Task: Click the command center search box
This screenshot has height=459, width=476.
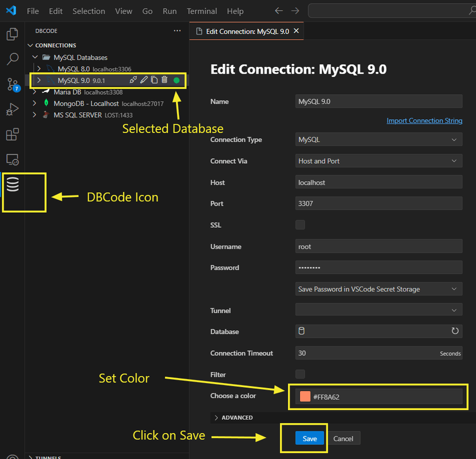Action: click(392, 11)
